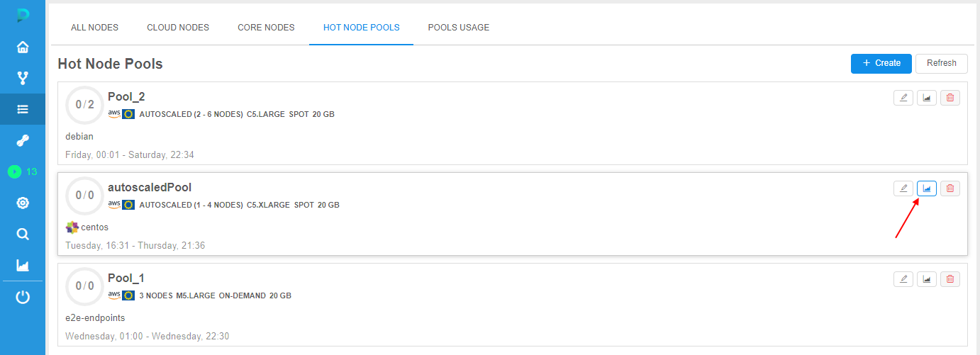Open settings gear icon in sidebar
This screenshot has height=355, width=980.
23,203
